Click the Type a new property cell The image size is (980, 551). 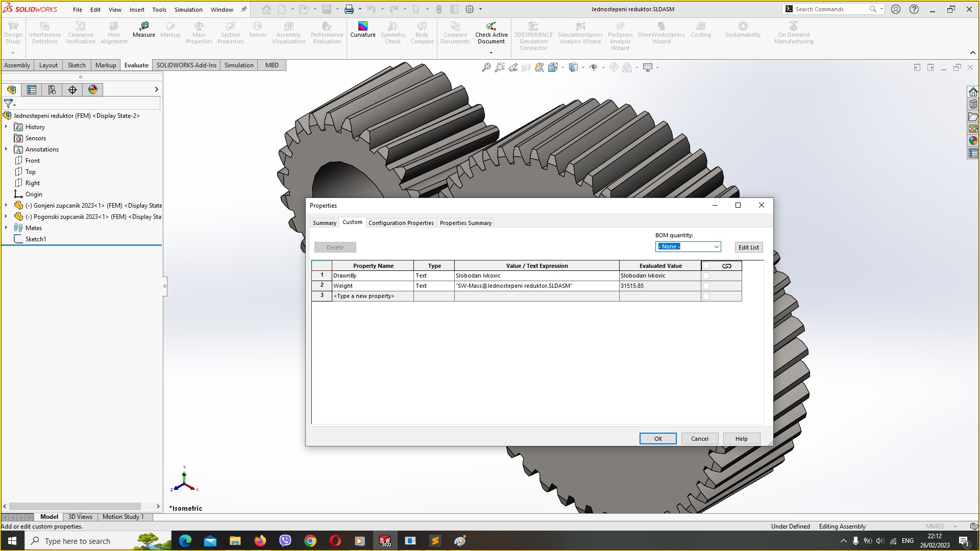tap(373, 296)
